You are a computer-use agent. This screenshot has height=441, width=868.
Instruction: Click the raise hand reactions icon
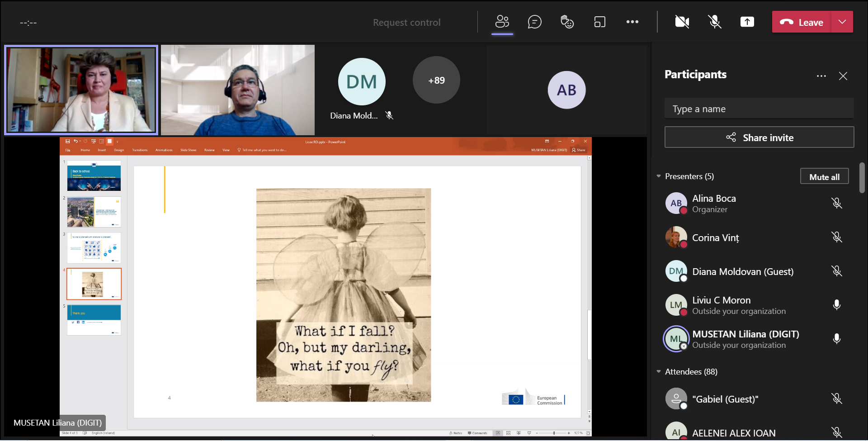pos(567,22)
